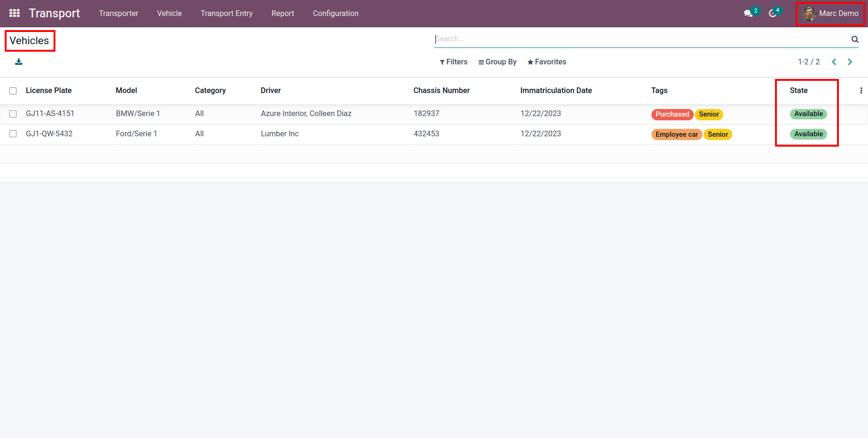Open the conversations chat icon

tap(748, 14)
